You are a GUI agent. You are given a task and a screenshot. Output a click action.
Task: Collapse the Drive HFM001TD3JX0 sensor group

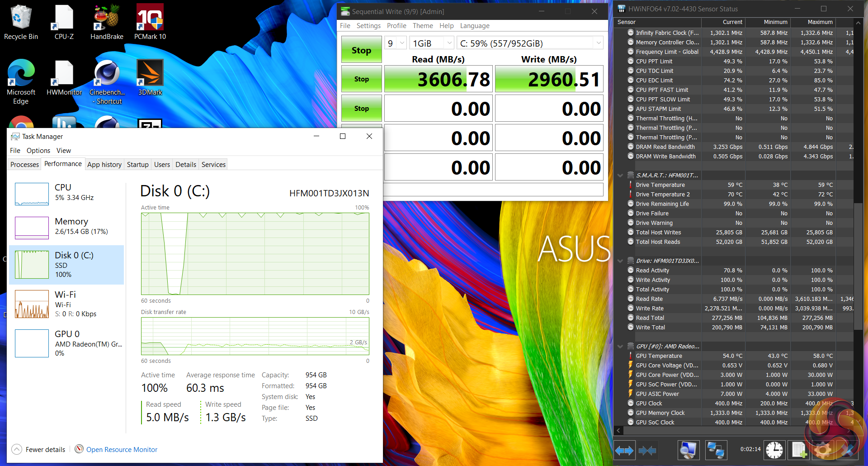tap(620, 261)
